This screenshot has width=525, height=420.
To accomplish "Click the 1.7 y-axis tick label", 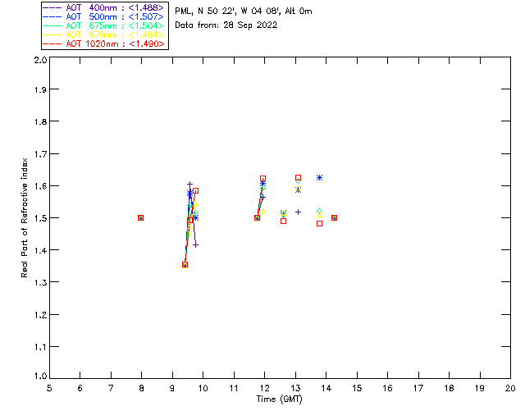I will [x=40, y=154].
